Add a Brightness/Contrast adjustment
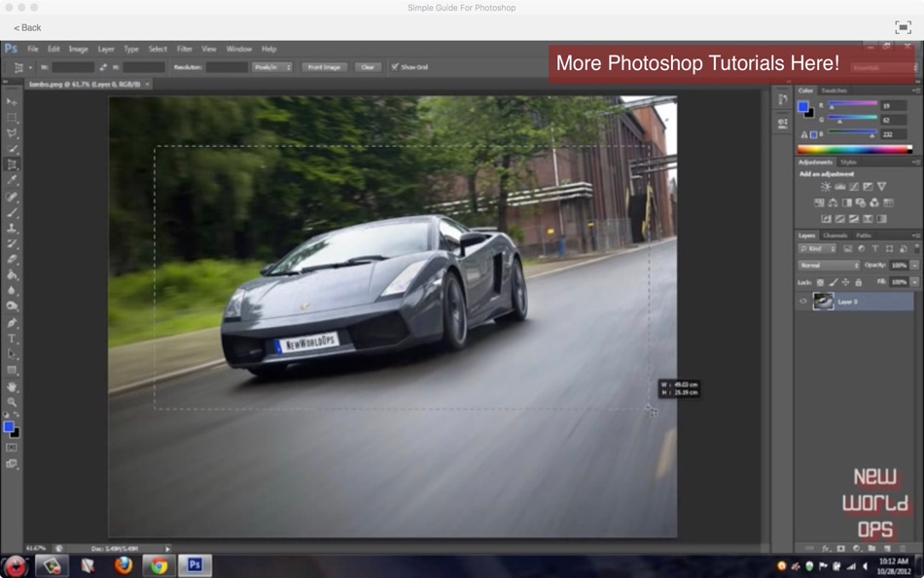The image size is (924, 578). (826, 187)
